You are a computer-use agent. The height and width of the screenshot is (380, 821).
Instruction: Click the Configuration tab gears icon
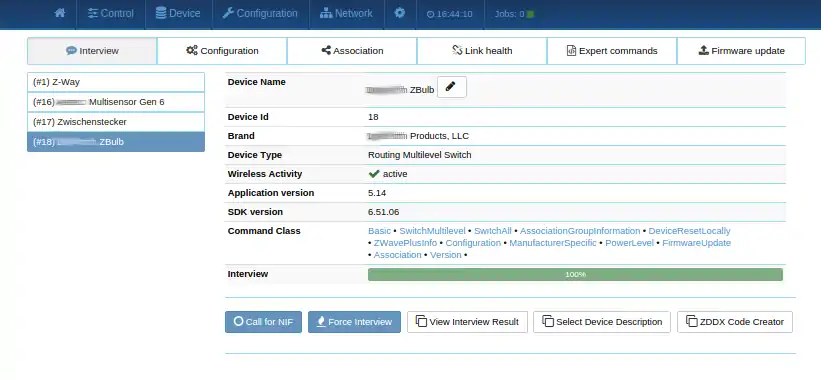pyautogui.click(x=192, y=50)
